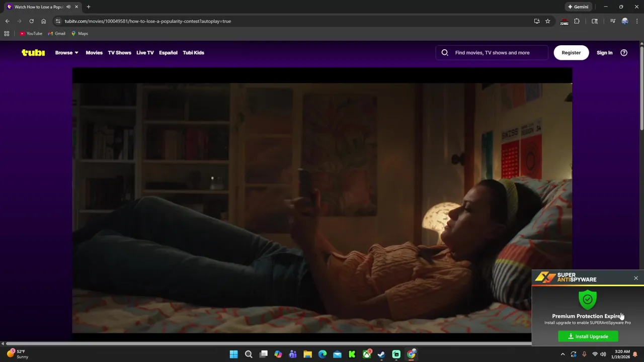Screen dimensions: 644x362
Task: Open the Gmail bookmark
Action: coord(57,33)
